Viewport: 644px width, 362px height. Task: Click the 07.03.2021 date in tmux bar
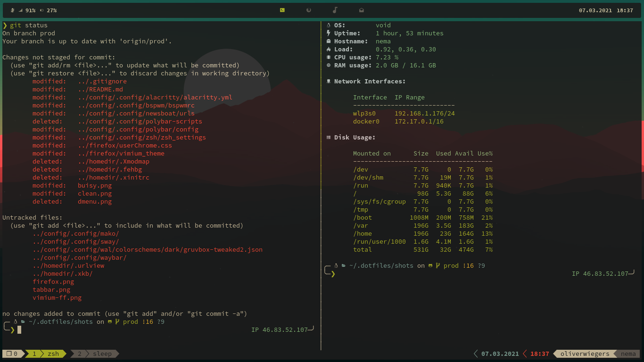[500, 354]
